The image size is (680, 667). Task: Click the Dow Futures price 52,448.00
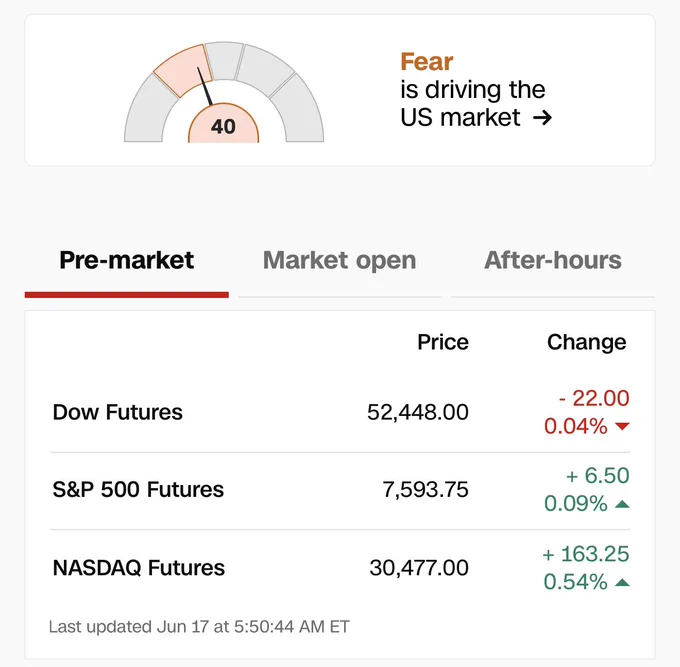418,412
